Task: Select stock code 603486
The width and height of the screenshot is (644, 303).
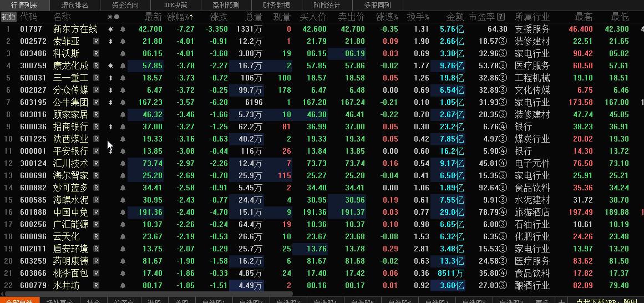Action: pyautogui.click(x=33, y=53)
